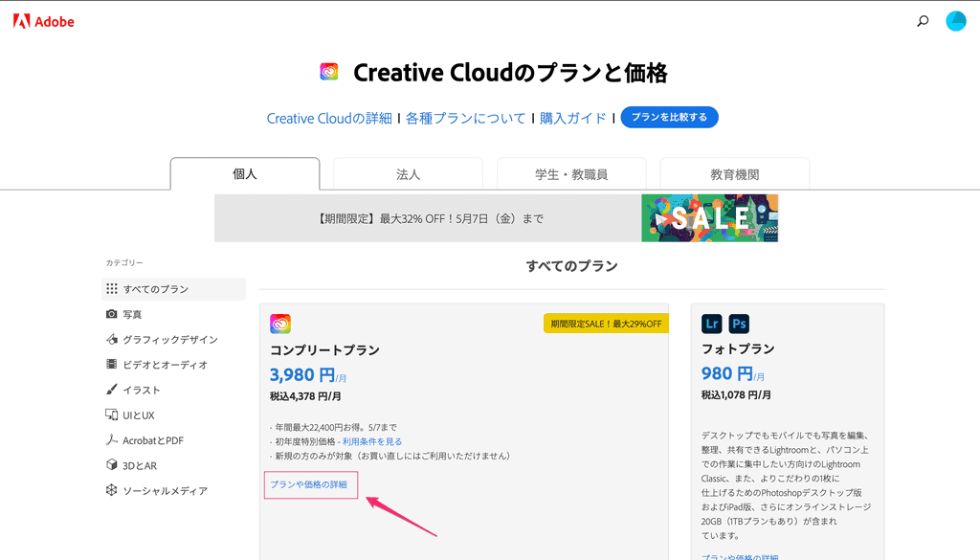Choose the UIとUX category

point(138,415)
